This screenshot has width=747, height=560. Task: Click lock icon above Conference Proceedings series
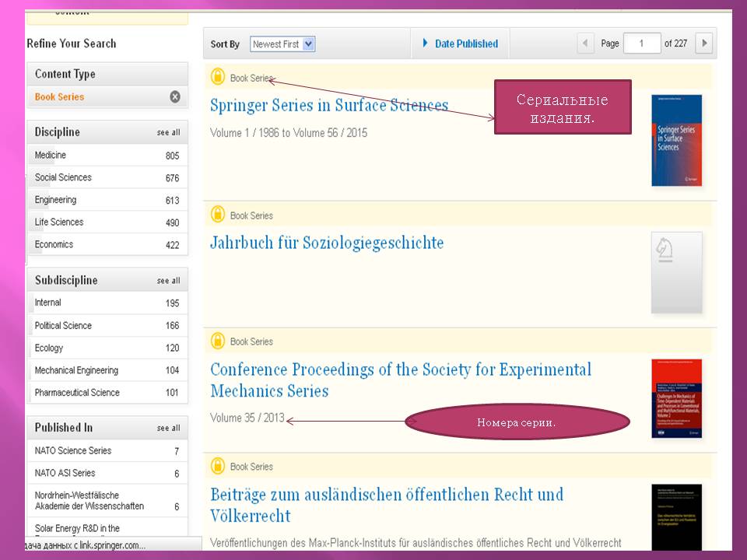tap(218, 341)
